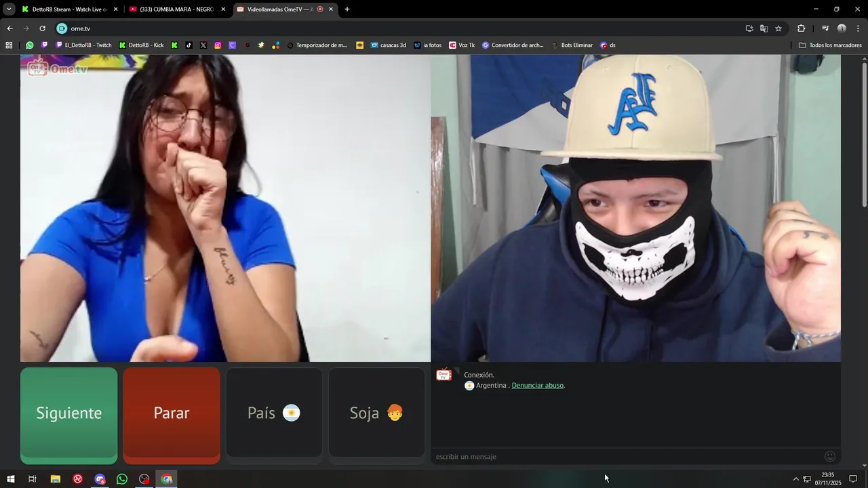Open the Twitch icon bookmark

(x=45, y=45)
